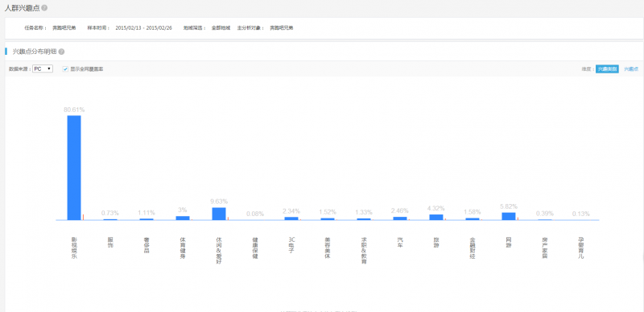Click the 1.52% 美容美体 bar

pyautogui.click(x=328, y=218)
